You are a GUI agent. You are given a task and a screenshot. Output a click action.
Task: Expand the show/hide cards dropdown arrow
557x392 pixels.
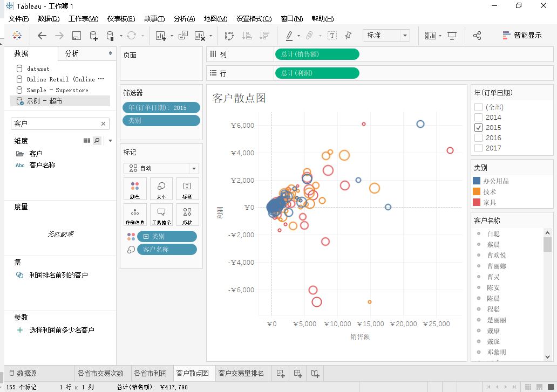point(440,36)
